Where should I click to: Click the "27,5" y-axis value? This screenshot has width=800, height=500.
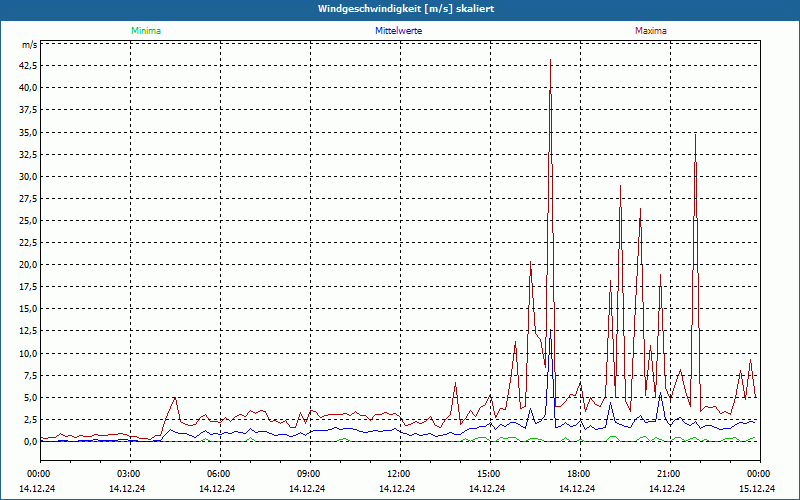(28, 198)
